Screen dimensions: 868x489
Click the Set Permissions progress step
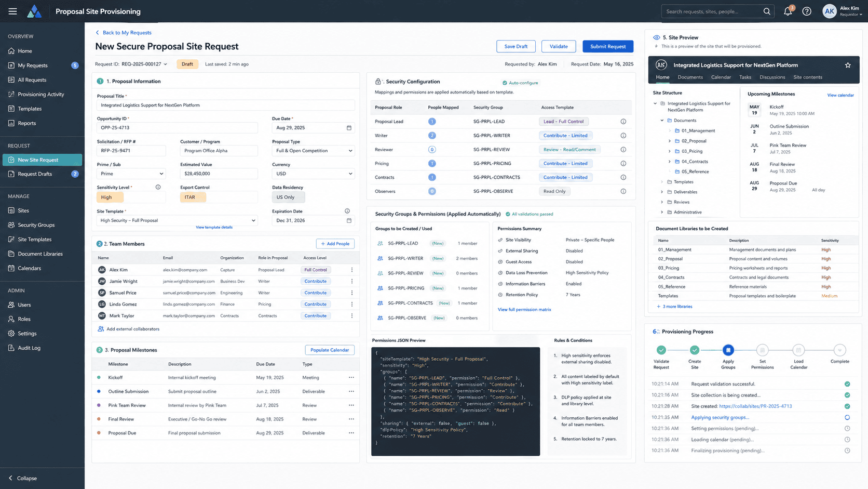point(762,350)
